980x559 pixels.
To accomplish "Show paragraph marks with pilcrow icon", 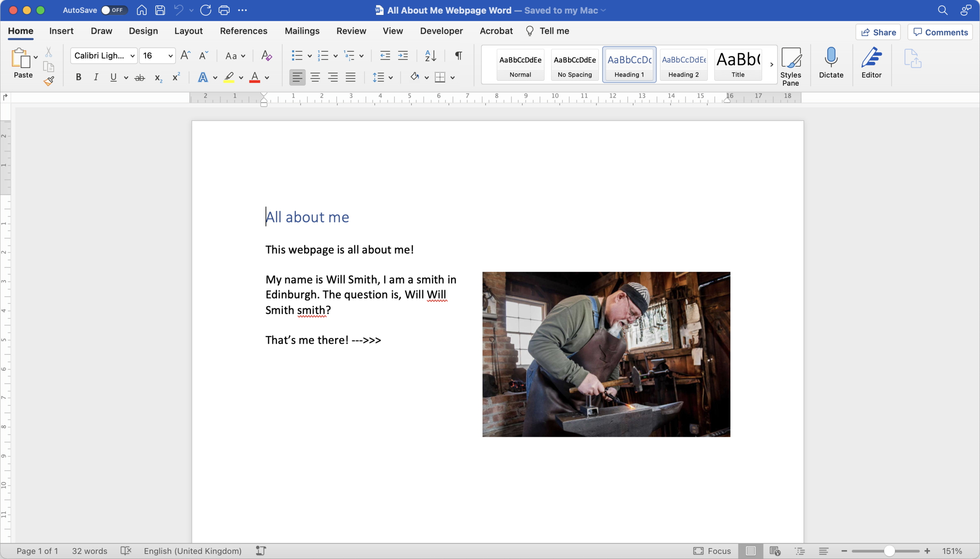I will point(458,55).
